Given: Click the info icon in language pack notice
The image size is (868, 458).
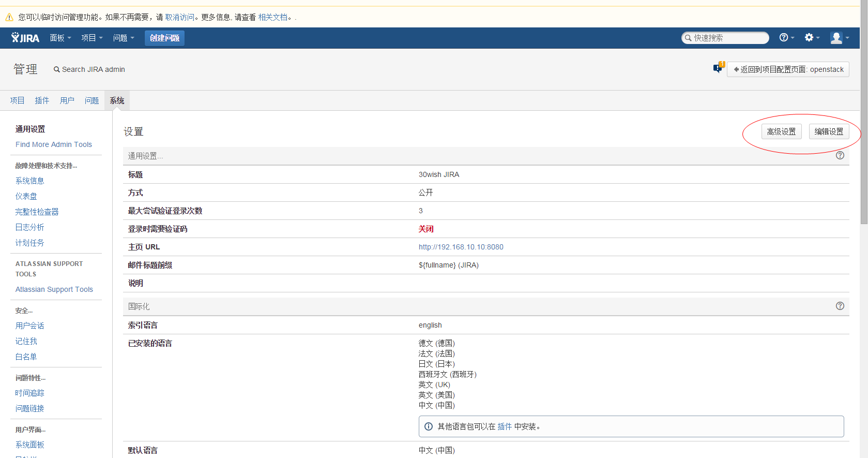Looking at the screenshot, I should [429, 426].
